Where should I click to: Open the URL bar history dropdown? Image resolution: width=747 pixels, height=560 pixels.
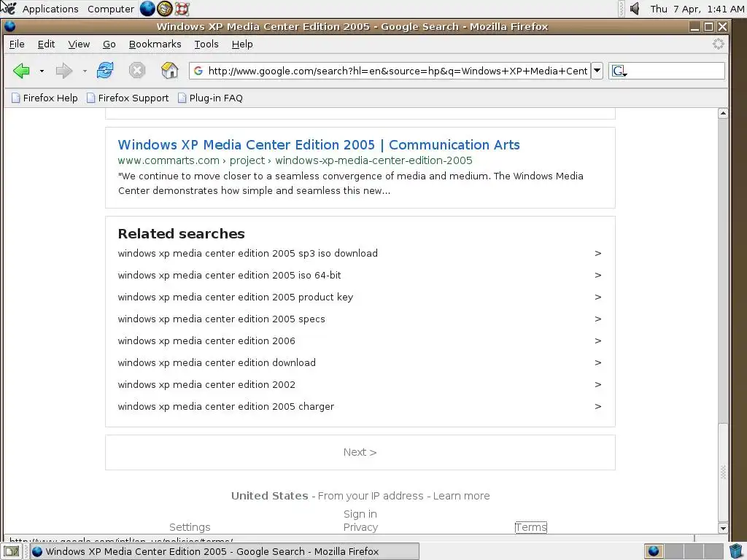pos(597,71)
